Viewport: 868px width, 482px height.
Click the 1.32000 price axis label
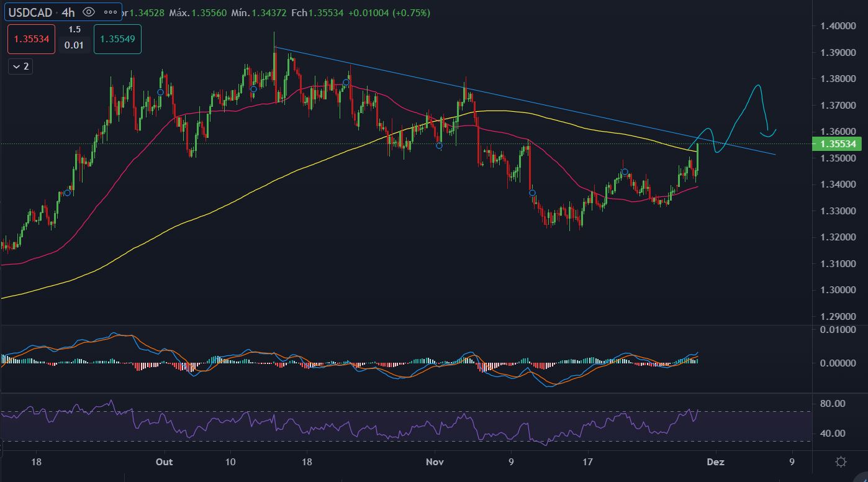pos(838,237)
